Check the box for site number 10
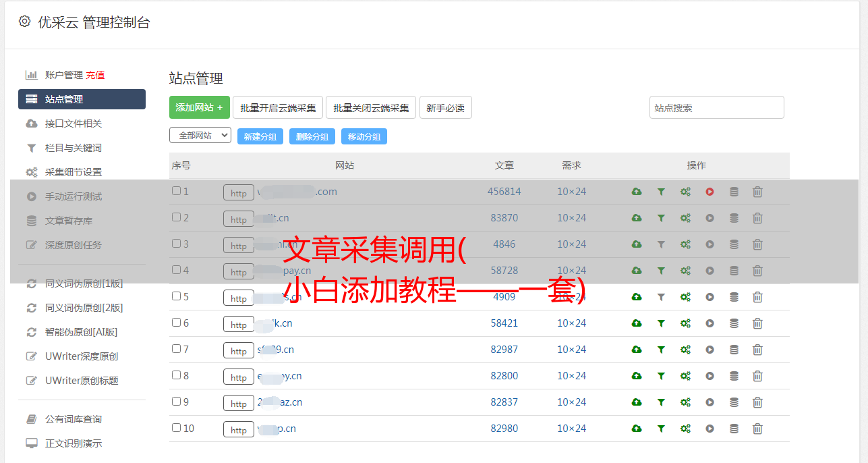This screenshot has width=868, height=463. click(176, 428)
